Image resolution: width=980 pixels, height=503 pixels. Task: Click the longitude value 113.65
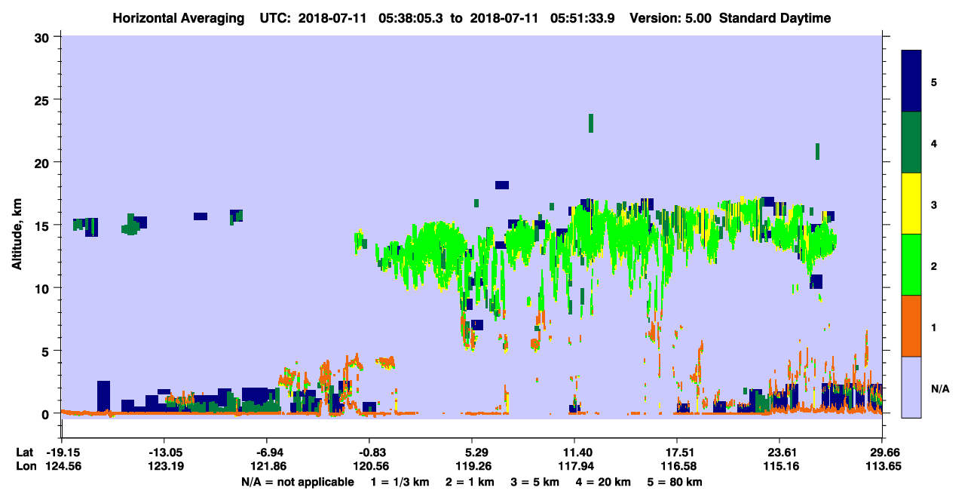[882, 466]
